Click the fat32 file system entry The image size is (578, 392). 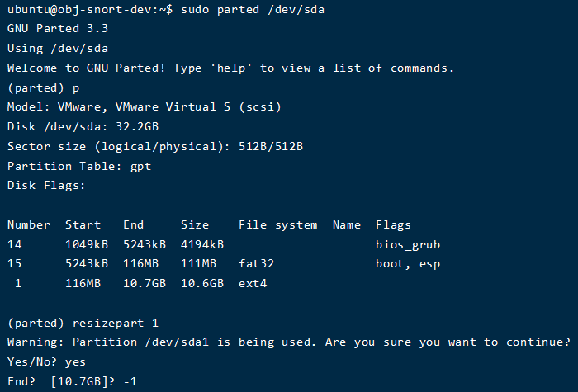tap(257, 264)
